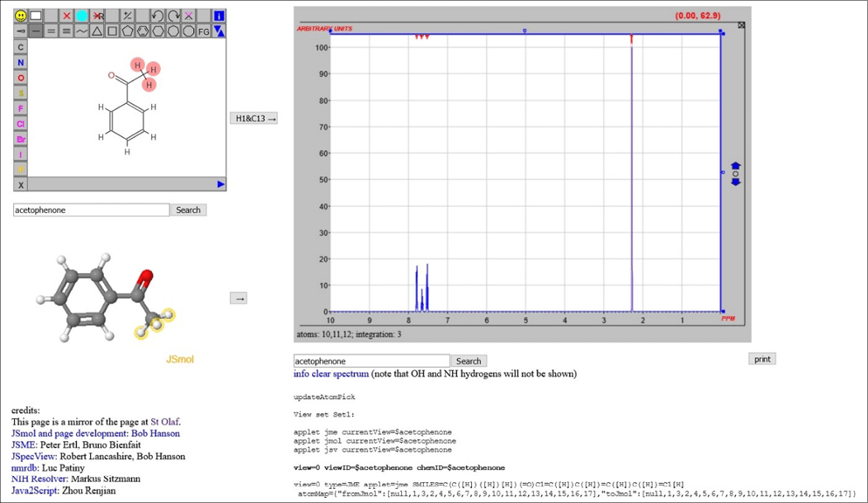Click the H1&C13 transfer button
The height and width of the screenshot is (503, 868).
point(253,119)
